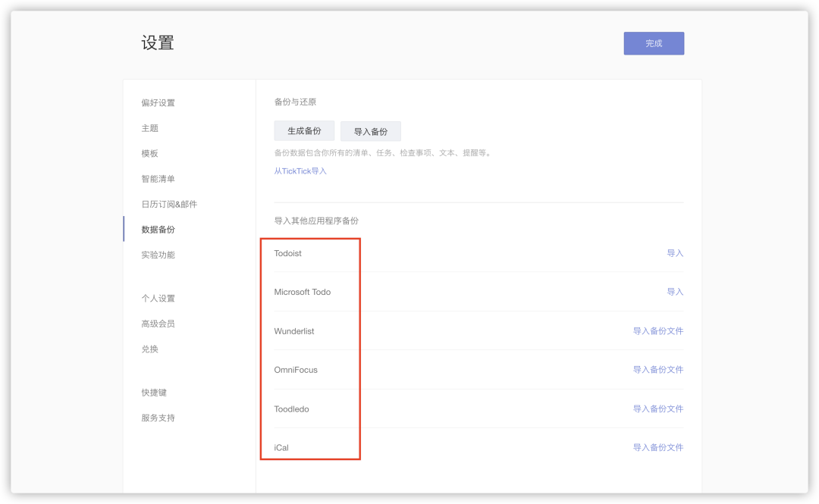Go to 个人设置
Image resolution: width=819 pixels, height=504 pixels.
point(158,298)
